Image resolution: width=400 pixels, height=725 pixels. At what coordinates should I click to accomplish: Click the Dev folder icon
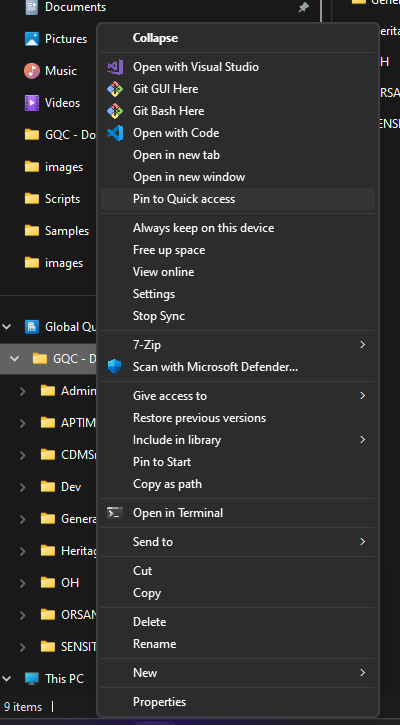pos(48,486)
